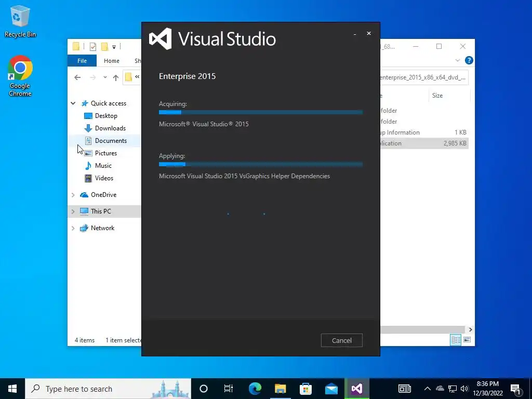The image size is (532, 399).
Task: Click the Acquiring progress bar
Action: point(261,112)
